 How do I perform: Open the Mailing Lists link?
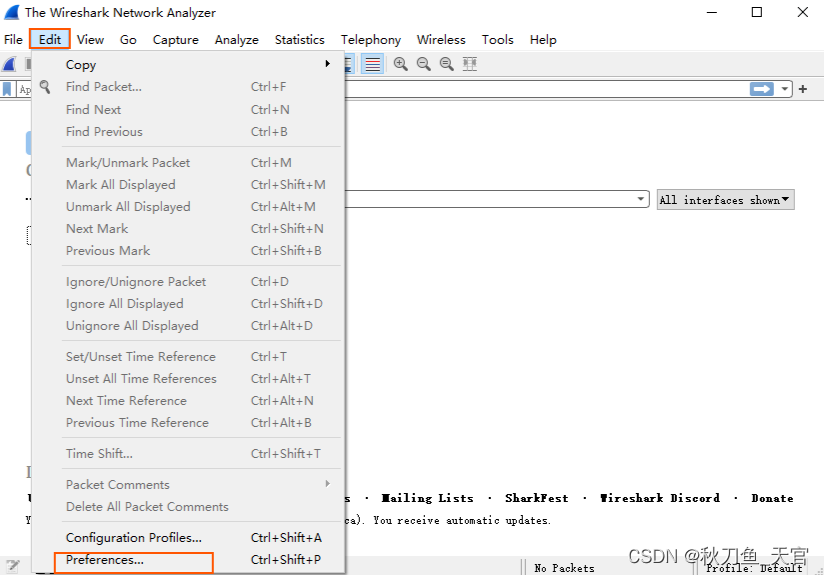[427, 498]
